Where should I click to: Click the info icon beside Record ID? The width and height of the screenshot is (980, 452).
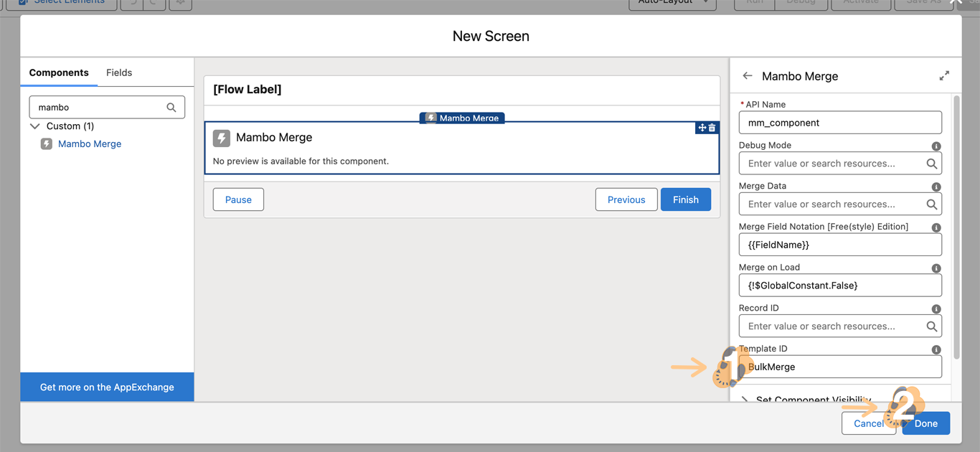[x=936, y=309]
